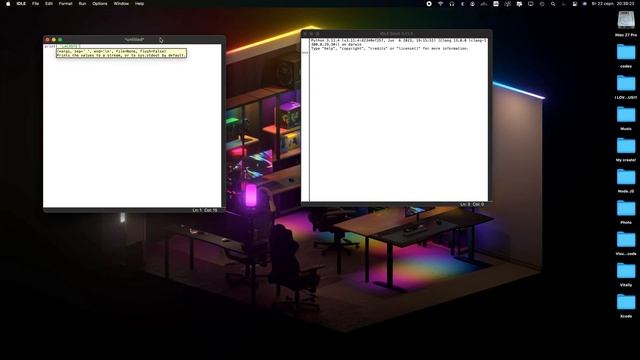Click the IDLE Shell prompt line
This screenshot has height=360, width=640.
305,53
